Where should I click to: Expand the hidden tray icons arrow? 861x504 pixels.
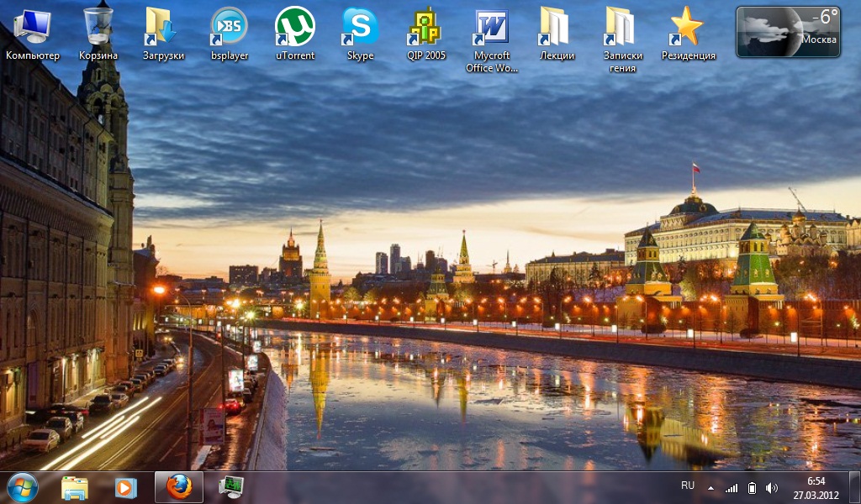pyautogui.click(x=710, y=487)
